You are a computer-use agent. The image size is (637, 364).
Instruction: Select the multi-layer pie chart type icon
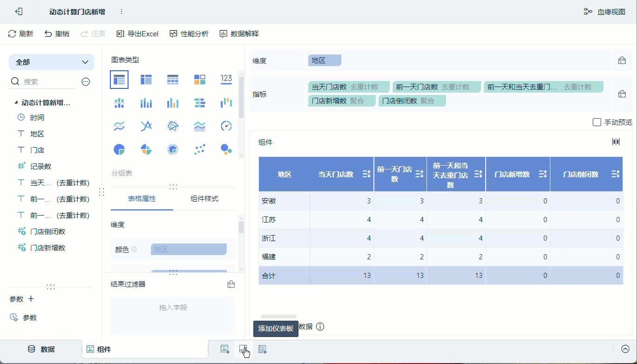coord(173,149)
